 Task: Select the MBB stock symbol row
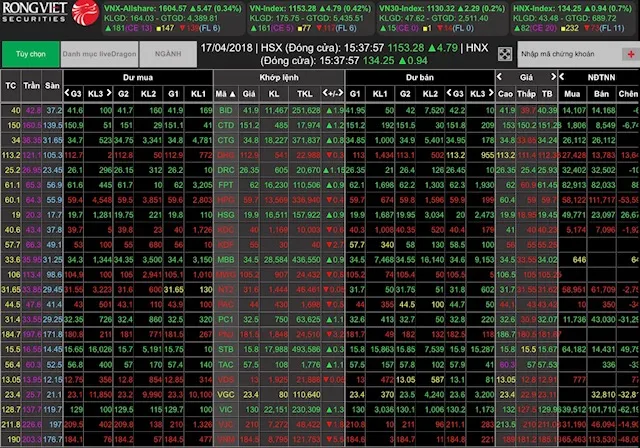click(224, 259)
